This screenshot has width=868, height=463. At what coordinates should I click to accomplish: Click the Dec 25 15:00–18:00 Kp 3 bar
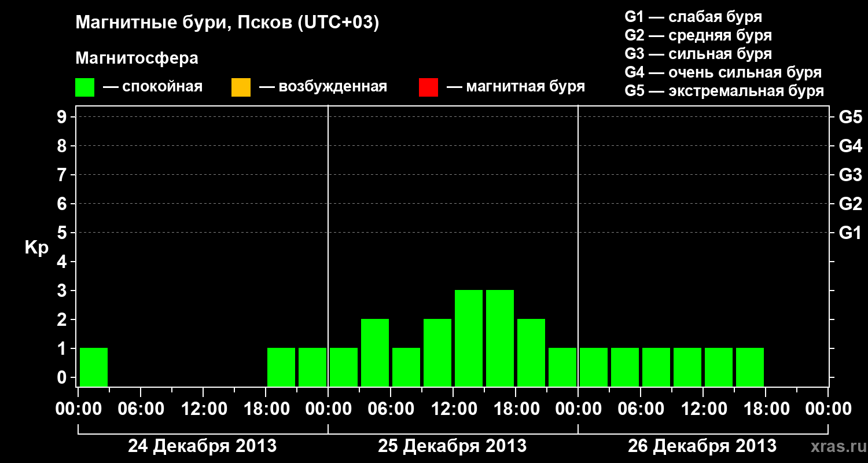click(500, 338)
